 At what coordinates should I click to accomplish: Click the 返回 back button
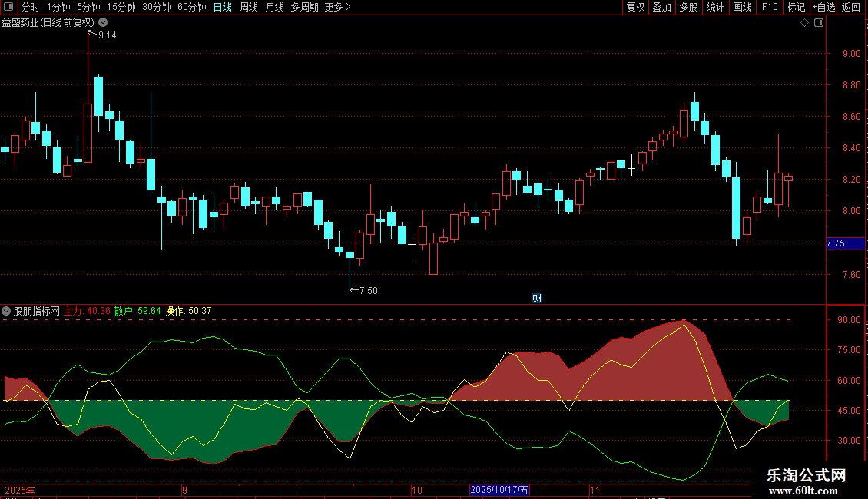coord(851,7)
